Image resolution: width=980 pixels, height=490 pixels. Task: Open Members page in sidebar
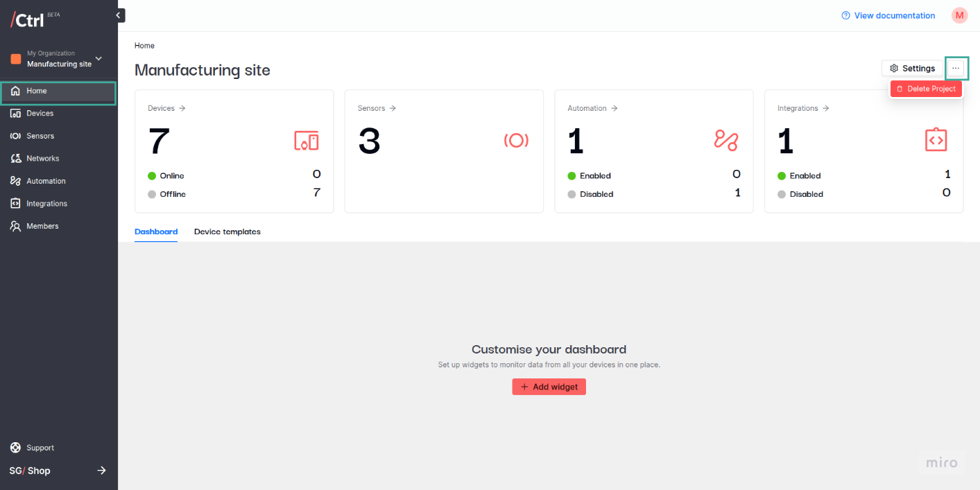pyautogui.click(x=42, y=226)
